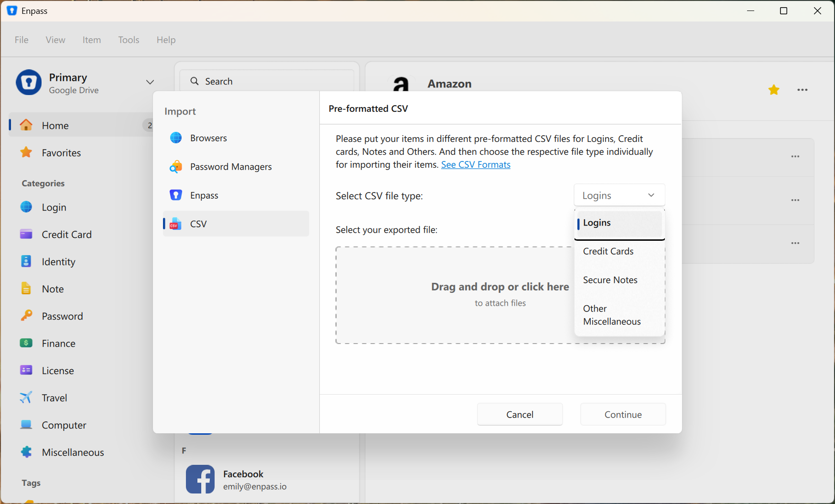Open the Miscellaneous category
This screenshot has width=835, height=504.
click(x=81, y=452)
